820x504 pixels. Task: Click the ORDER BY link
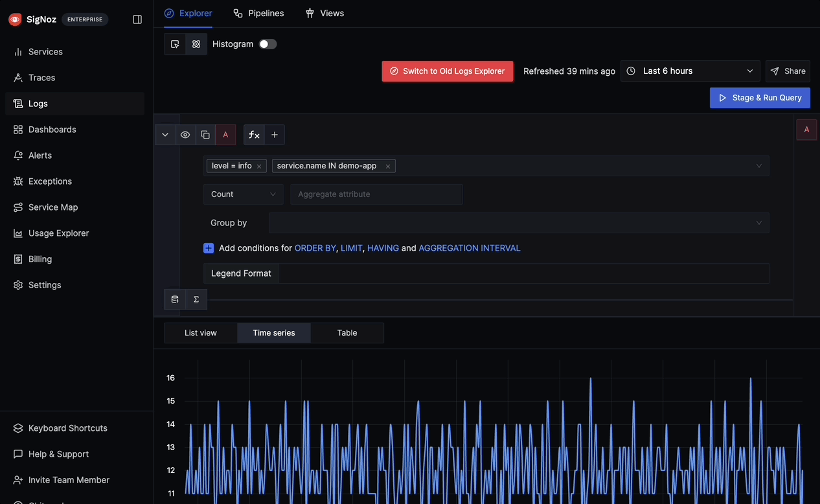[x=315, y=248]
